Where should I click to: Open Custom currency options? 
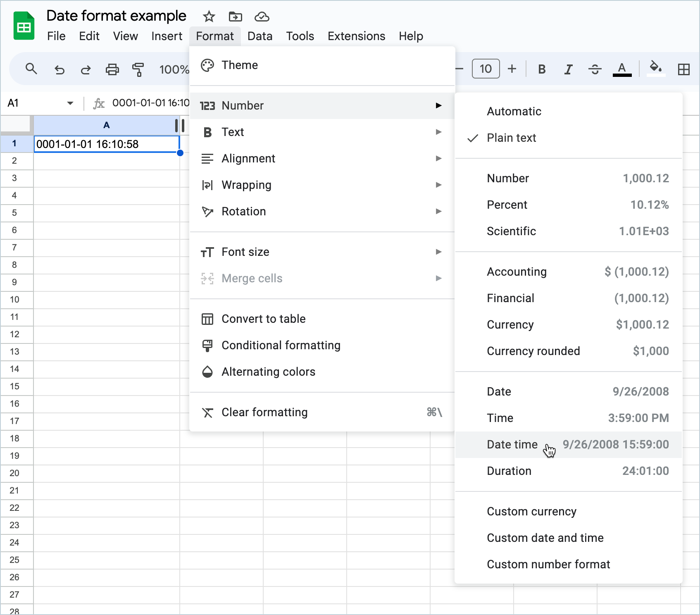(x=569, y=512)
